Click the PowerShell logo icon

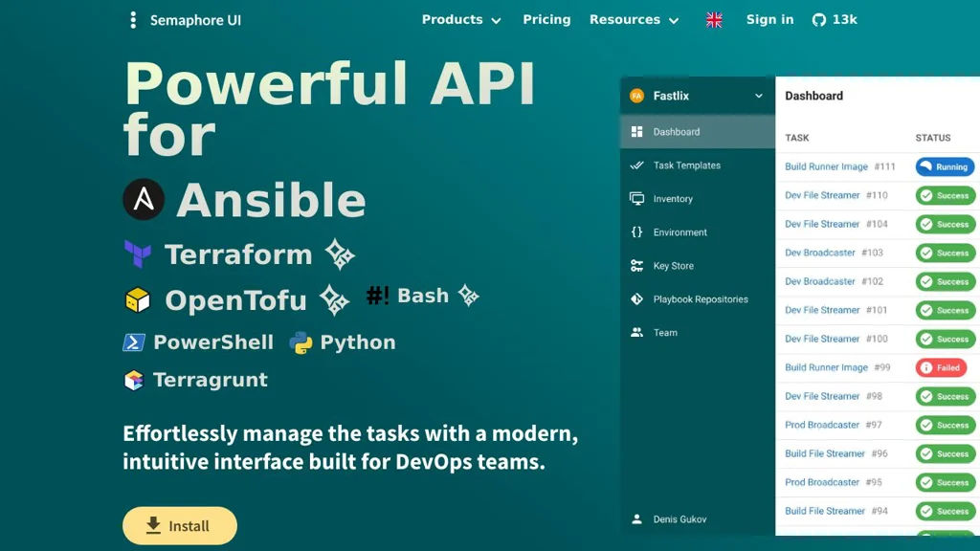(x=134, y=342)
